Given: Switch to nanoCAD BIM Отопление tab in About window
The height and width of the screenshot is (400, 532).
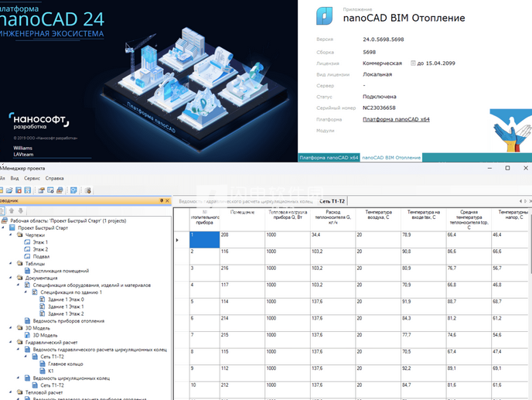Looking at the screenshot, I should pos(391,158).
